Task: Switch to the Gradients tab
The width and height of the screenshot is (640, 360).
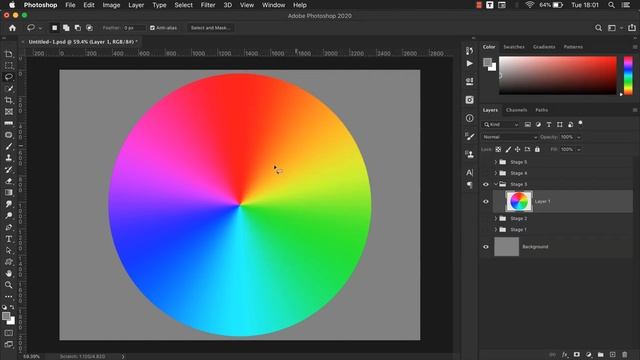Action: click(544, 47)
